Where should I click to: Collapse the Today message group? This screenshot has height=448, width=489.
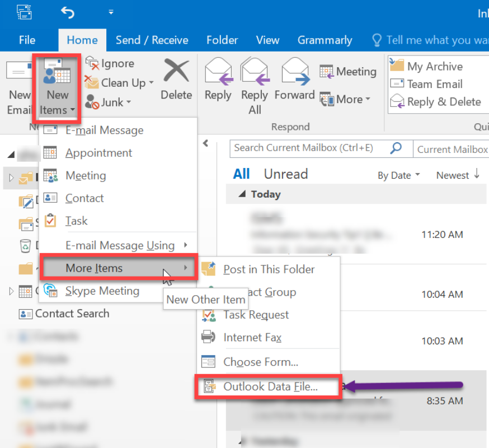pos(242,194)
